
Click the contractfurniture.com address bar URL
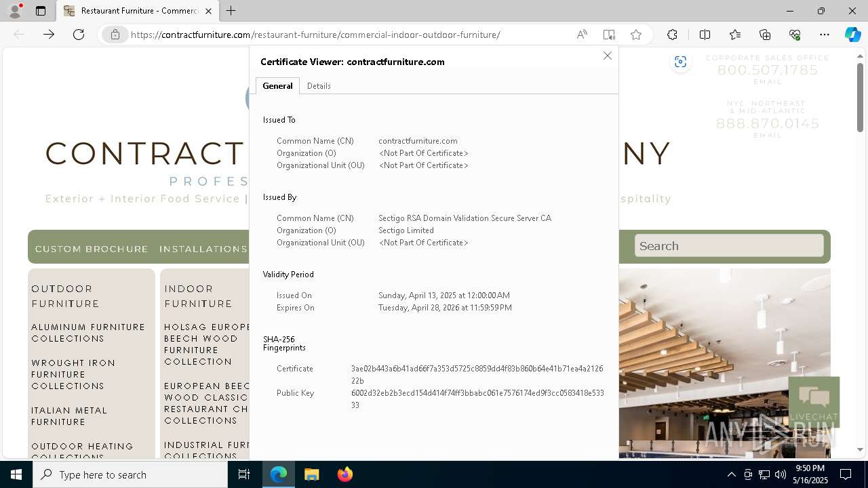(315, 35)
